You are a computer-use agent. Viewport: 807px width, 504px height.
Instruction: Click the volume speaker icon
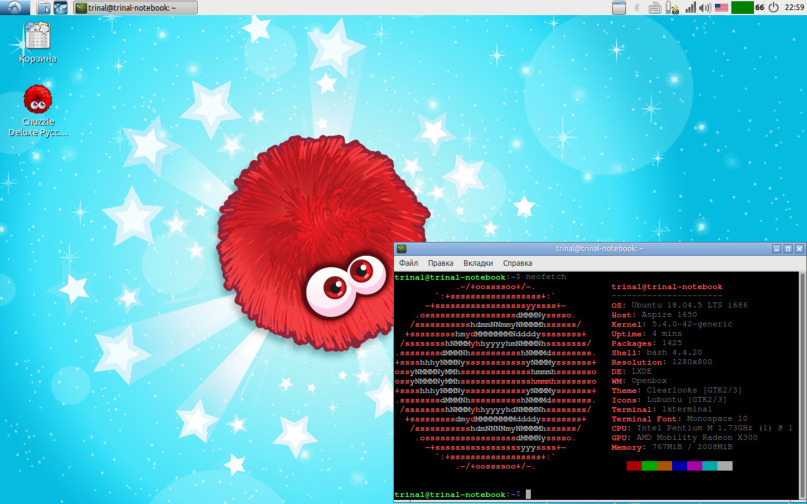704,7
